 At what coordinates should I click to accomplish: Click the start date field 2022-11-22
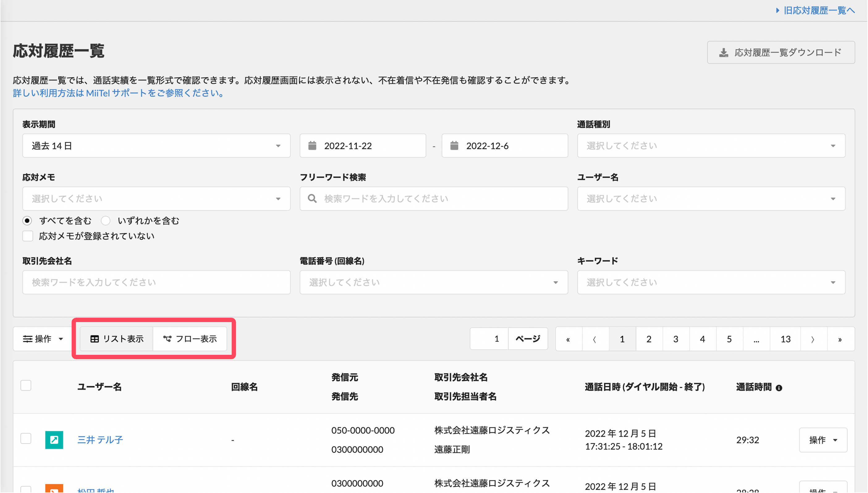pyautogui.click(x=363, y=146)
